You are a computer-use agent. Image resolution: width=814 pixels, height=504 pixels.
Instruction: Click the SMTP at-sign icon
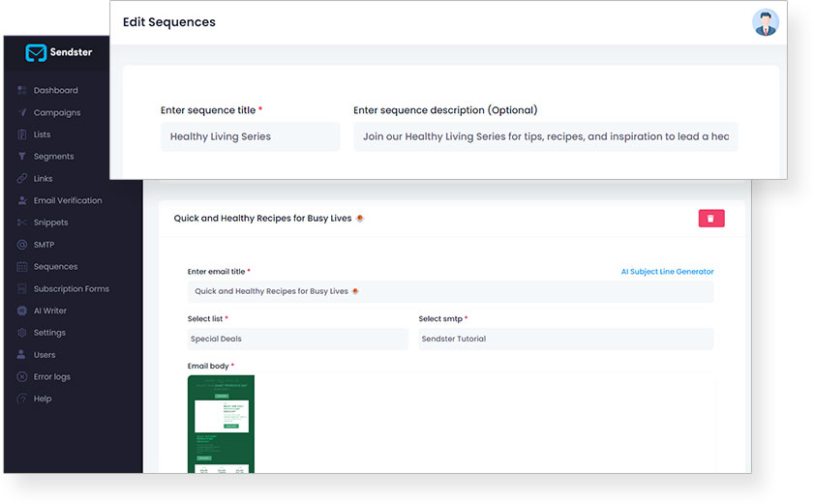(22, 245)
